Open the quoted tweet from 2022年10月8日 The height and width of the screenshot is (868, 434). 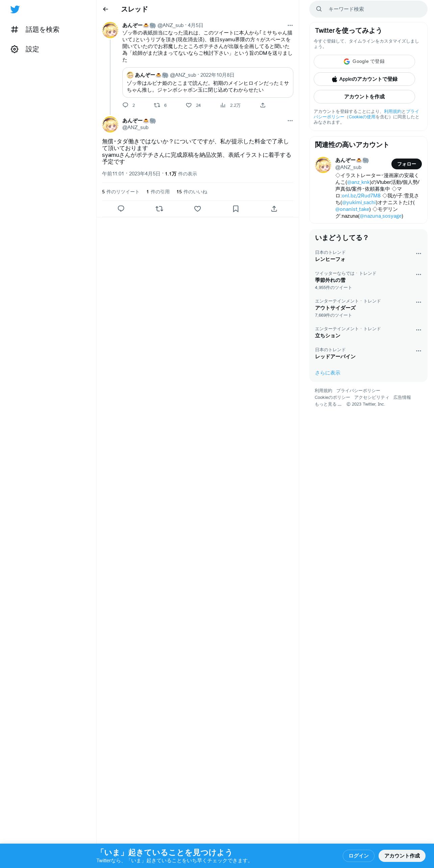coord(208,82)
